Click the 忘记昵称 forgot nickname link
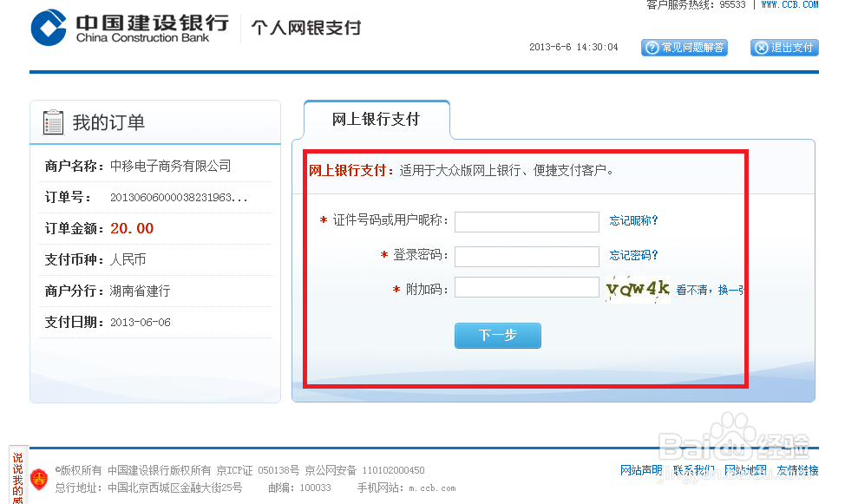Screen dimensions: 858x504 632,221
